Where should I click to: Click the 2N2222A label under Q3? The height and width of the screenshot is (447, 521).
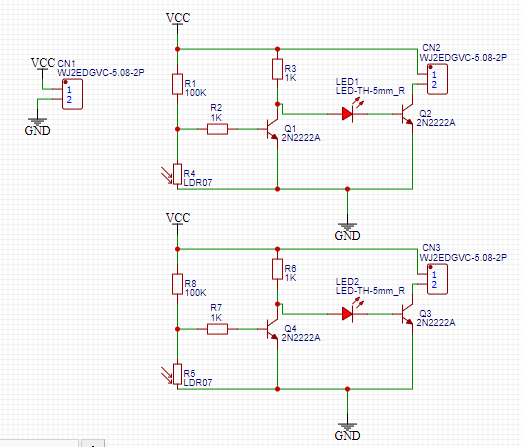pyautogui.click(x=436, y=323)
